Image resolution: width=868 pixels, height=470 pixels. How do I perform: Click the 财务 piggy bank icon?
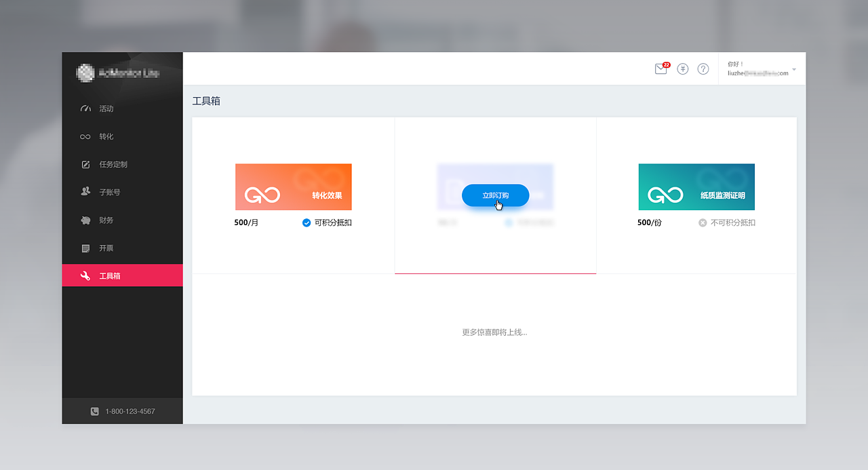click(x=85, y=220)
